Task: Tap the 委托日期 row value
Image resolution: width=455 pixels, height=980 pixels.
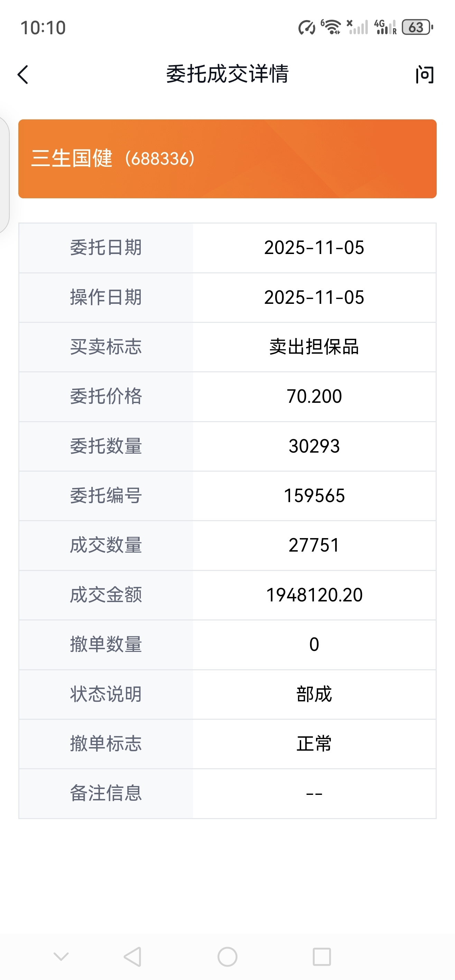Action: (x=314, y=248)
